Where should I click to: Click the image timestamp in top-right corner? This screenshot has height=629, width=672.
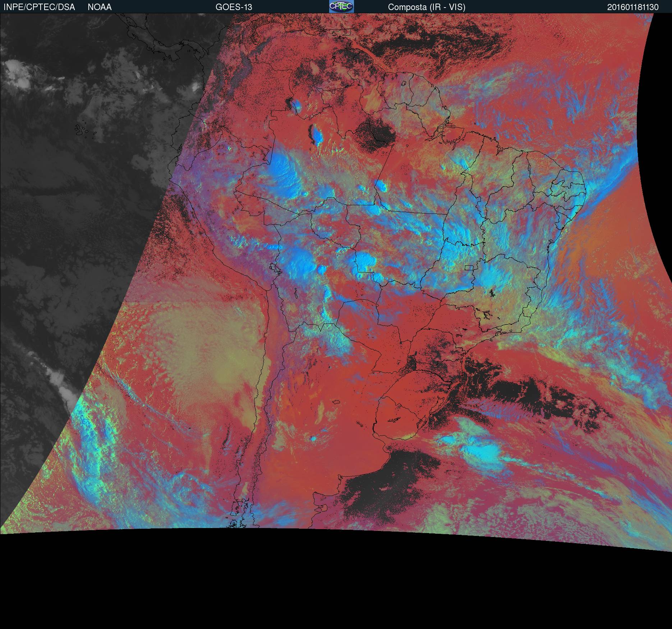(x=633, y=7)
